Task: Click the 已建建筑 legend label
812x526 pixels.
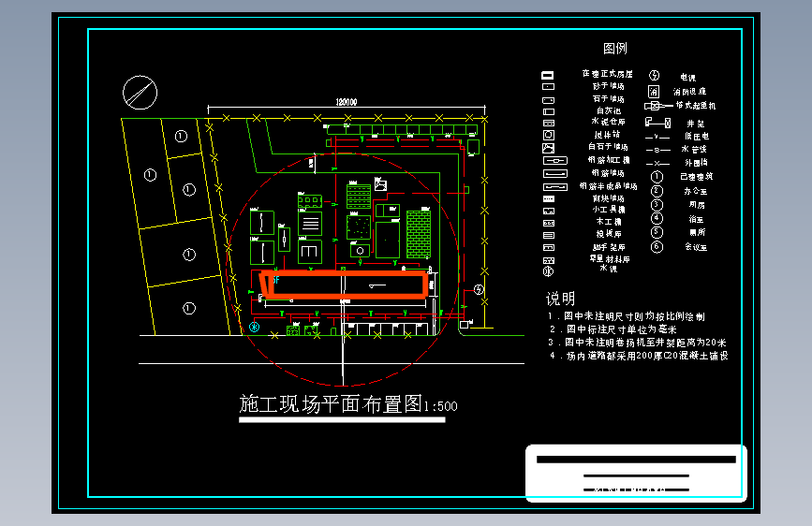Action: pyautogui.click(x=697, y=177)
